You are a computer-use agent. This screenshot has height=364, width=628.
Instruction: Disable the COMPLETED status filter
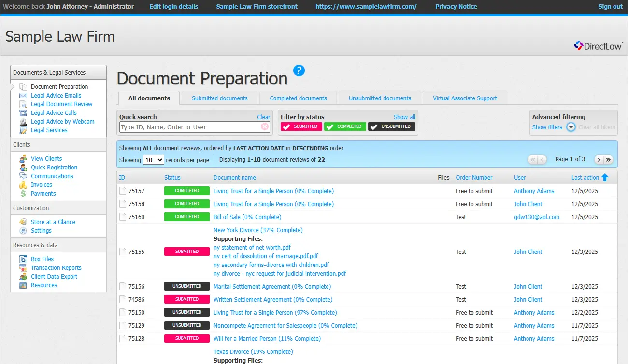[344, 126]
